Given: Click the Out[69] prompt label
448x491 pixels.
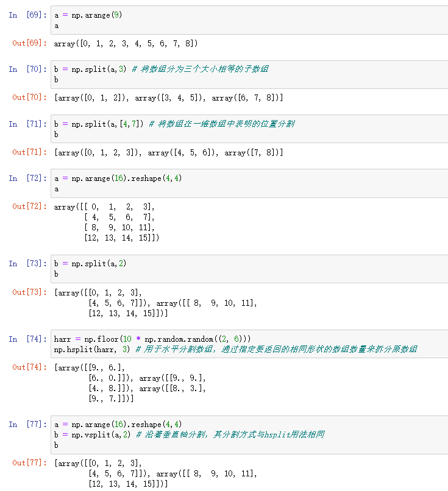Looking at the screenshot, I should pyautogui.click(x=29, y=43).
